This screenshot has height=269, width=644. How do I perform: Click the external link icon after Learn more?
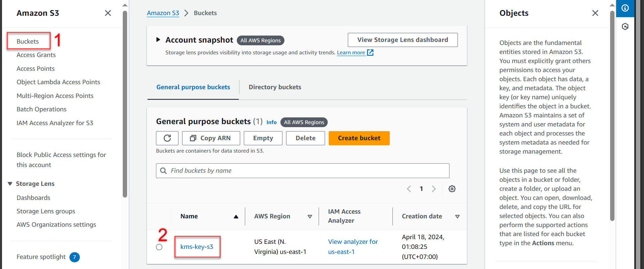click(x=370, y=53)
